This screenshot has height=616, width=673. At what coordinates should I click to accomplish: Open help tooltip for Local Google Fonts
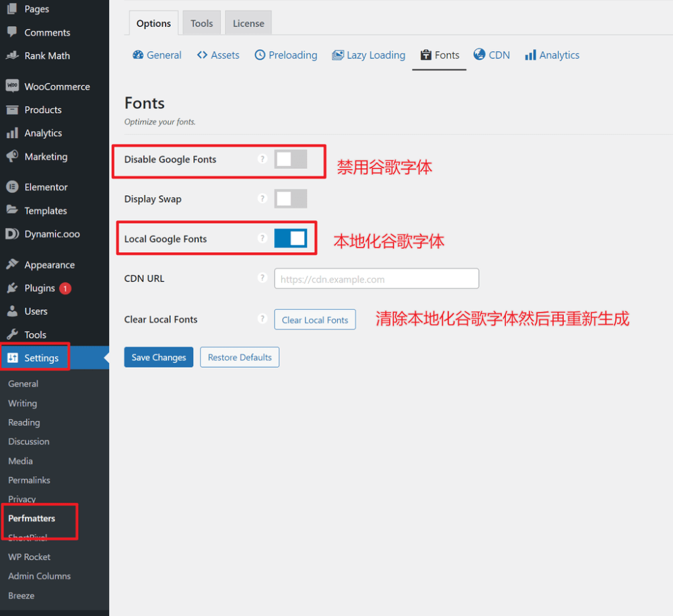262,238
